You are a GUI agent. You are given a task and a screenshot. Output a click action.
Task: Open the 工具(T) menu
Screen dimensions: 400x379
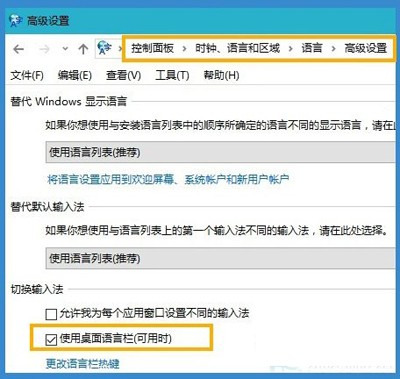tap(172, 75)
